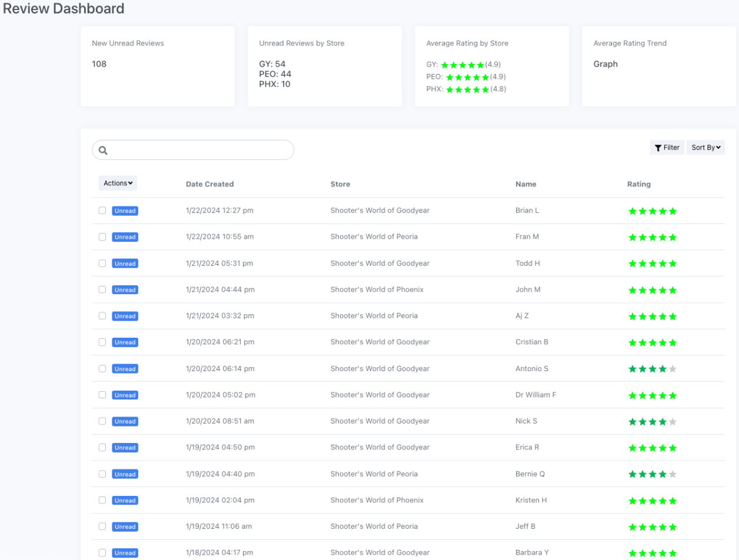Image resolution: width=739 pixels, height=560 pixels.
Task: Click the Name column header
Action: click(526, 184)
